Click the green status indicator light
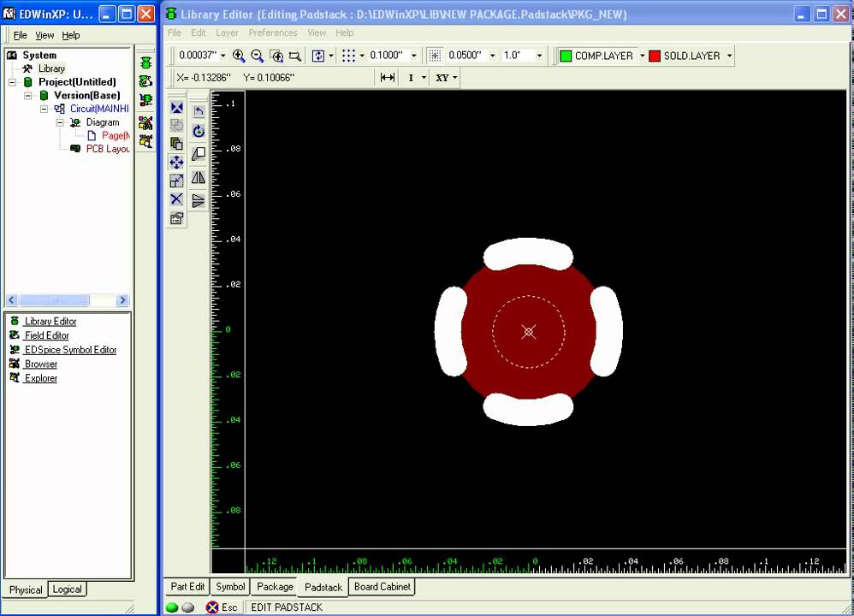 172,607
